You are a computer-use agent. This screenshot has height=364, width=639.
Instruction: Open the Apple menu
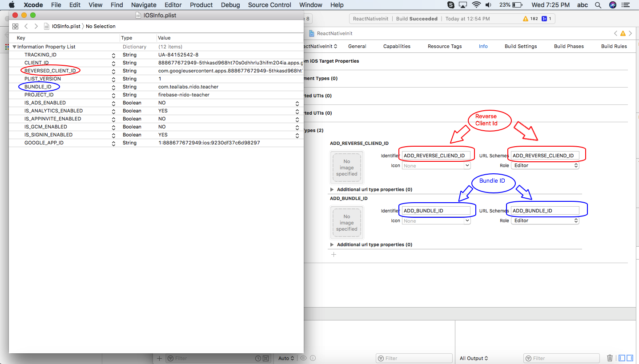click(12, 5)
